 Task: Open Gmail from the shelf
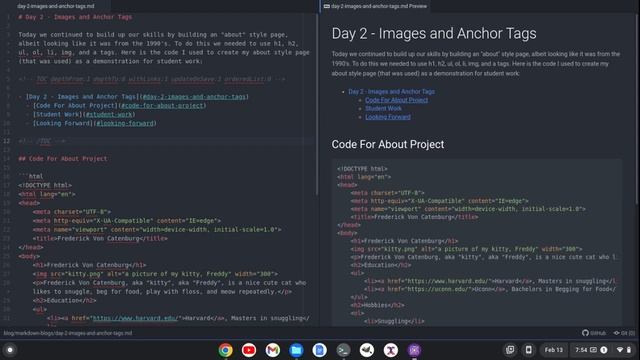(x=273, y=350)
